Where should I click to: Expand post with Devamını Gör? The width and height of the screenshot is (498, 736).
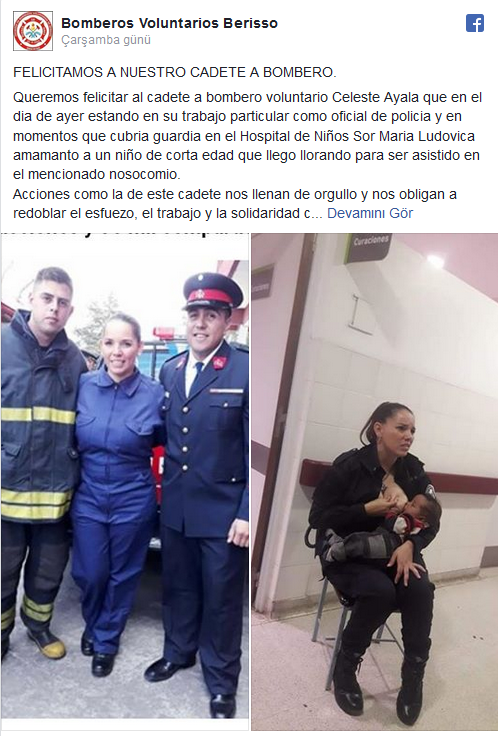pos(370,213)
